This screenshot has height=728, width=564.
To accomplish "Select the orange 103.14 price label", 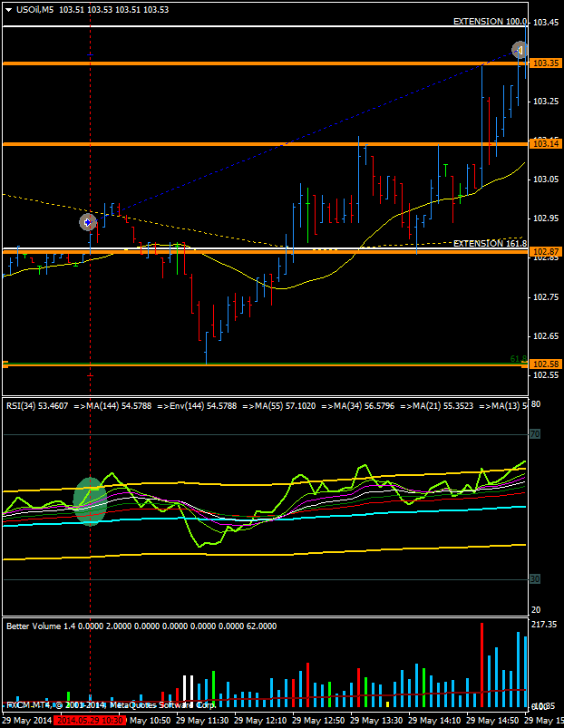I will pos(546,144).
